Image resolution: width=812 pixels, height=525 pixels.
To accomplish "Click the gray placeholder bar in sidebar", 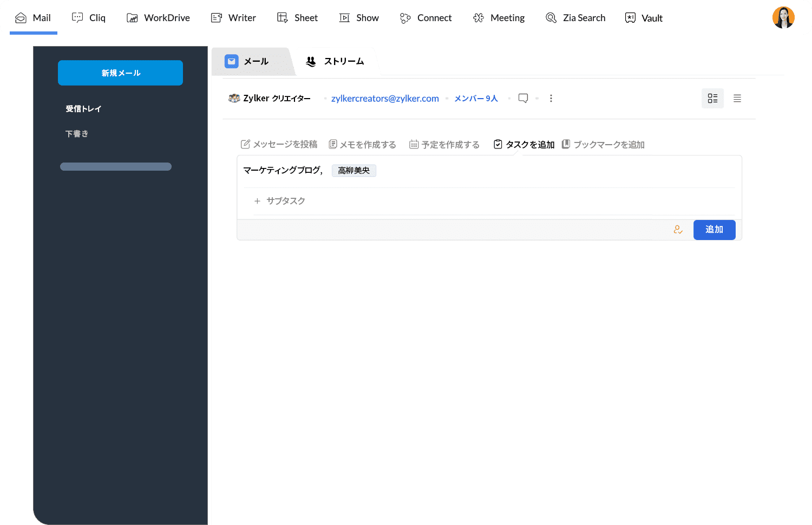I will click(116, 166).
